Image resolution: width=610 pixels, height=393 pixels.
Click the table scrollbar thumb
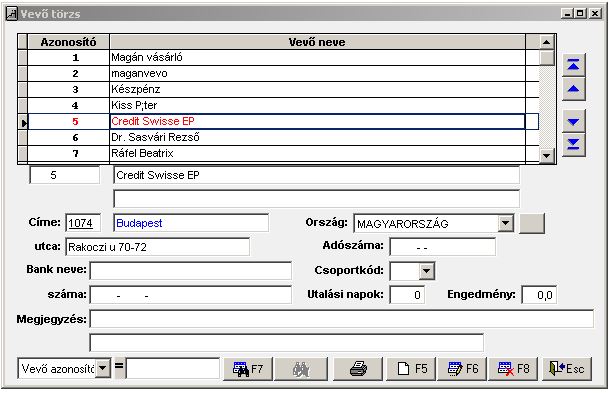click(x=546, y=58)
